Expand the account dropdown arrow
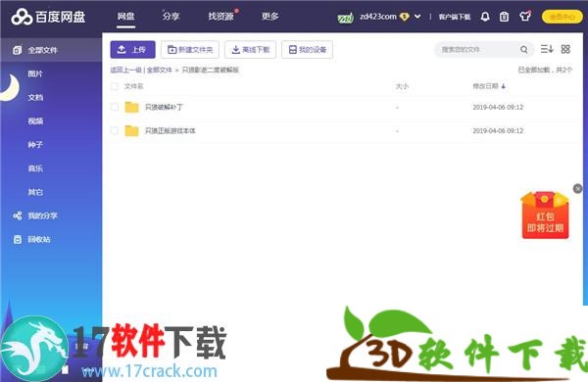Viewport: 588px width, 382px height. [x=417, y=17]
